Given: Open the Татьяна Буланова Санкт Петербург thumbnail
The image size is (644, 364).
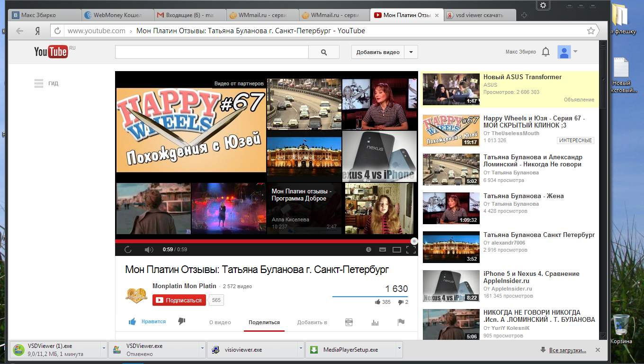Looking at the screenshot, I should click(451, 247).
